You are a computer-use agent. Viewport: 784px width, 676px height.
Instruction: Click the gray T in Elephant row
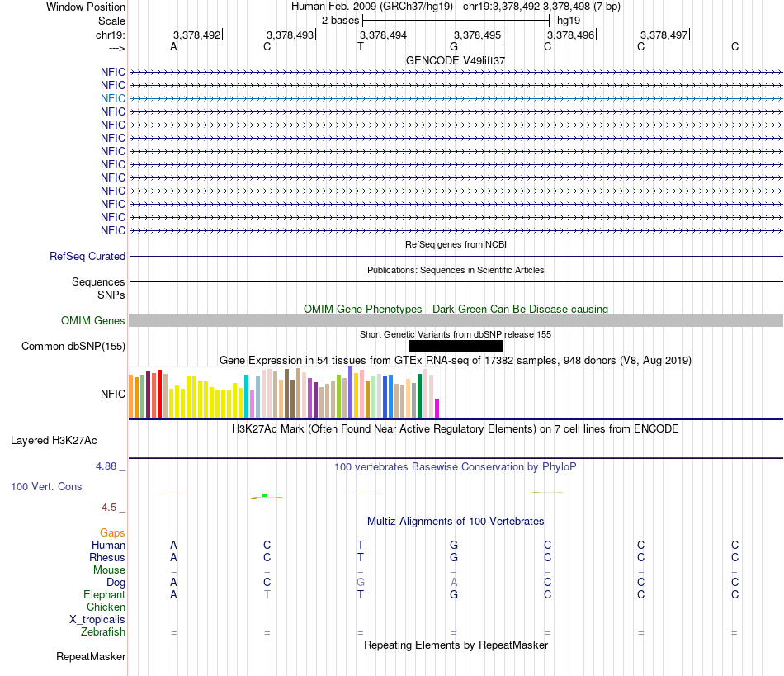tap(267, 594)
